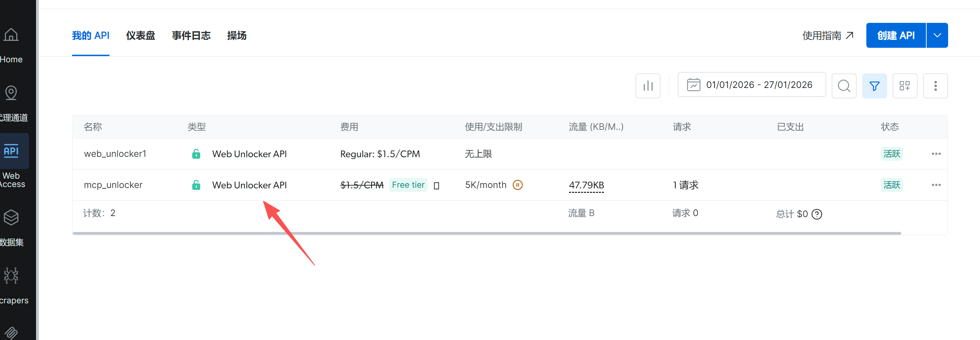Click the 创建 API button
The image size is (980, 340).
point(896,35)
